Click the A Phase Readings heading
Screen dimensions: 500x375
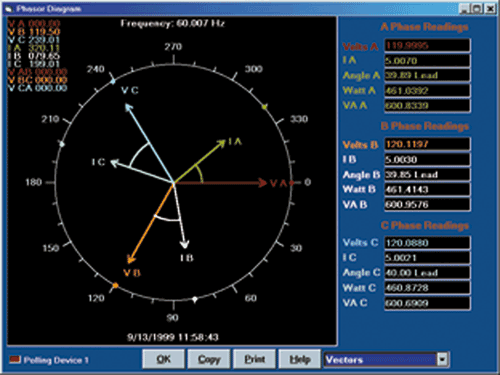tap(424, 27)
